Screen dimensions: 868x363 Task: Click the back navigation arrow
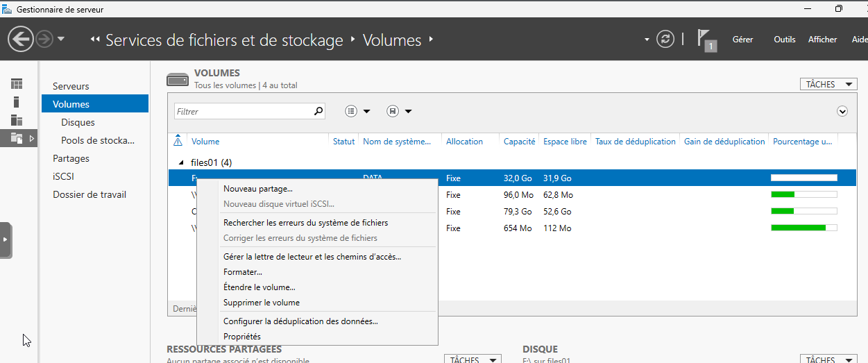21,39
